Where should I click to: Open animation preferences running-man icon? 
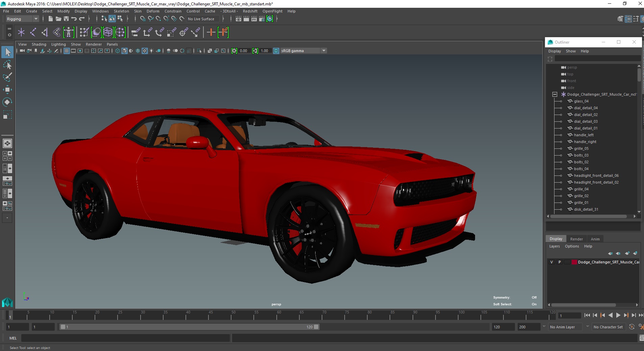(x=641, y=327)
